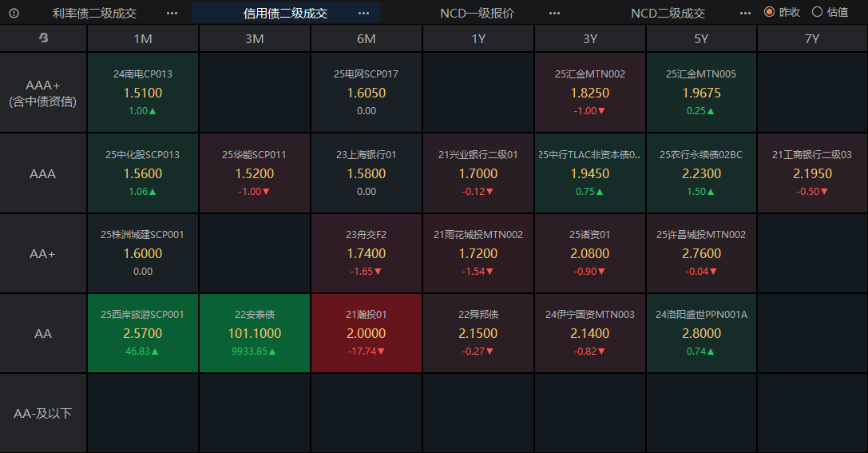Screen dimensions: 868x453
Task: Click the AA-及以下 row header
Action: [x=43, y=413]
